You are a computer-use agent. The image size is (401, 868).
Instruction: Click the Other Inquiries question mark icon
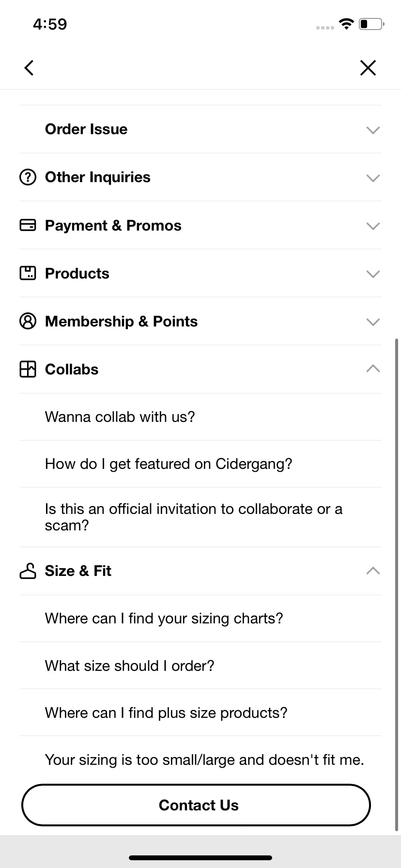click(x=28, y=177)
